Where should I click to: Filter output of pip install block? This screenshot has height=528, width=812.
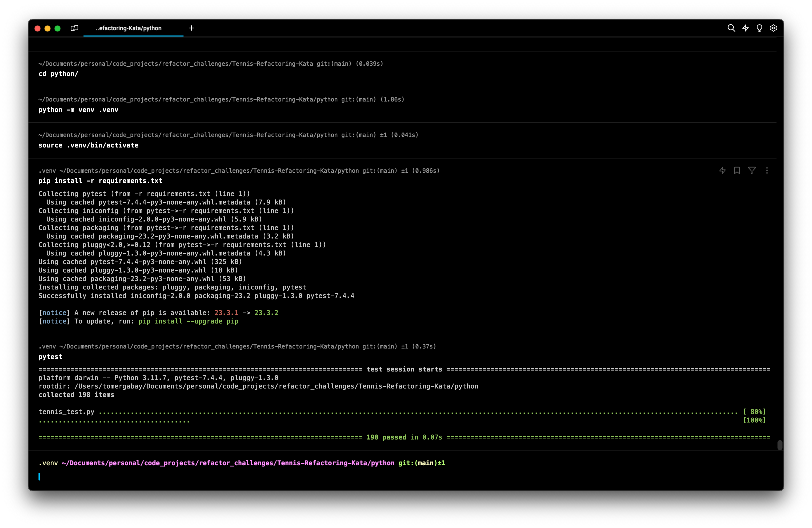tap(752, 170)
